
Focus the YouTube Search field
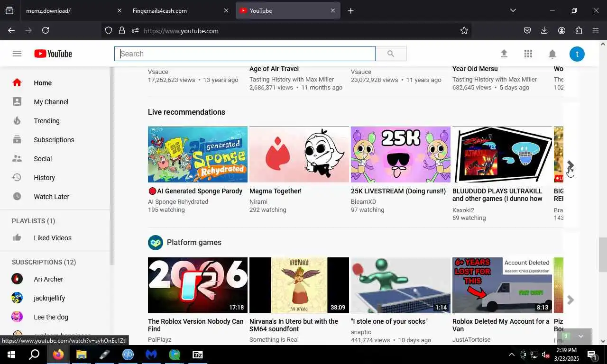coord(245,54)
